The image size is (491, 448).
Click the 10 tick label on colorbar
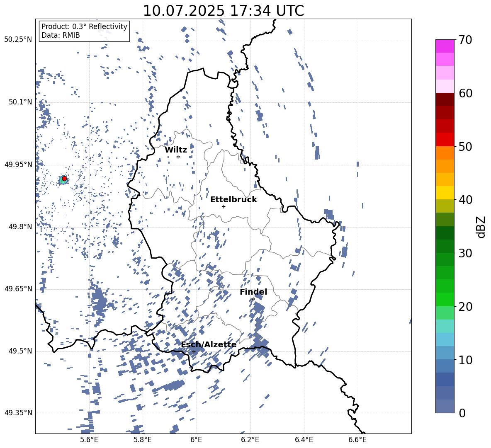tap(465, 360)
